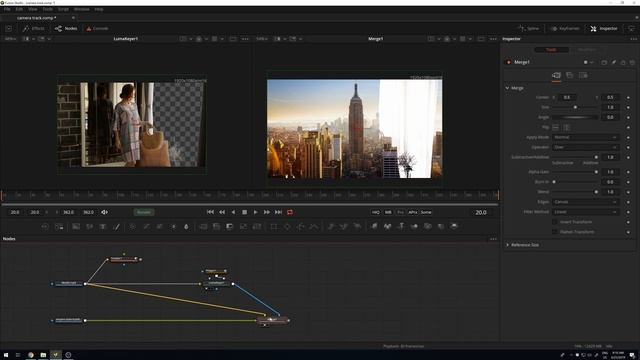Add a Resize node from the toolbar
This screenshot has height=360, width=640.
pyautogui.click(x=243, y=227)
